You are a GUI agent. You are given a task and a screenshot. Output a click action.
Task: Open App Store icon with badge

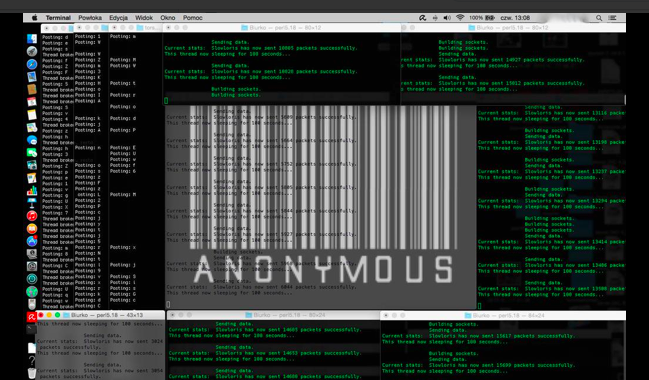[x=32, y=241]
